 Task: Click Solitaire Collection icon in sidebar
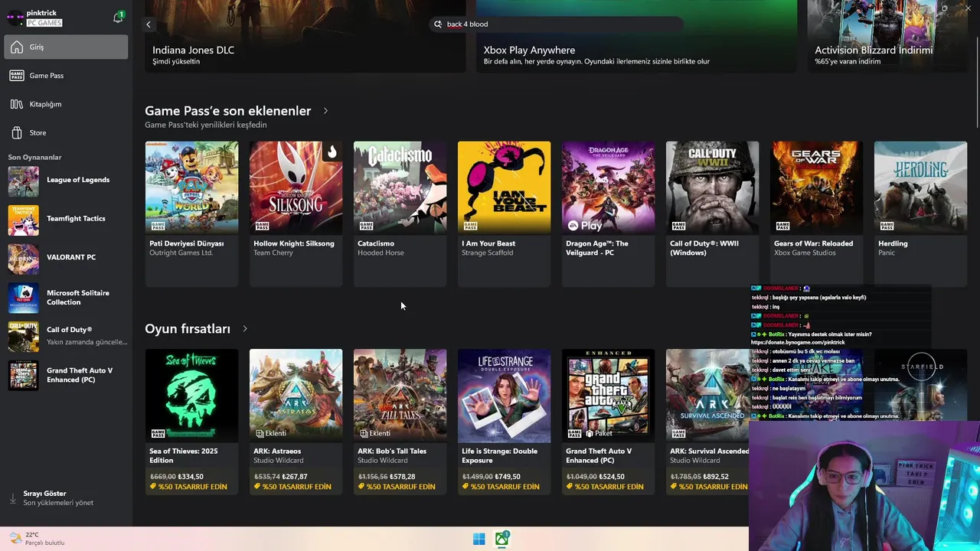click(x=23, y=298)
